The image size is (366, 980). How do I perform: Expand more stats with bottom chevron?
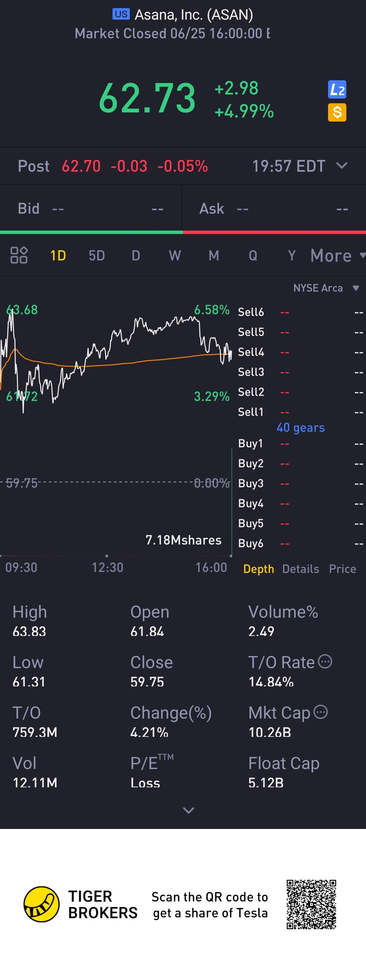click(x=188, y=810)
